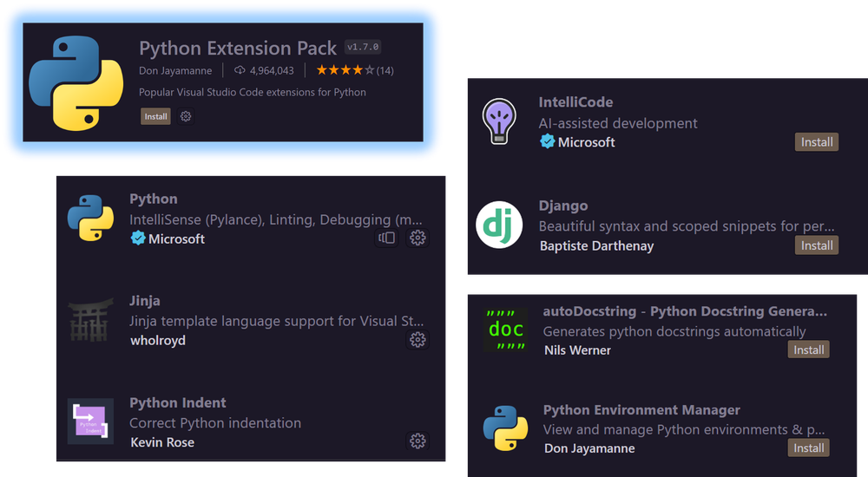This screenshot has width=868, height=477.
Task: Click the Python Extension Pack logo
Action: [x=76, y=83]
